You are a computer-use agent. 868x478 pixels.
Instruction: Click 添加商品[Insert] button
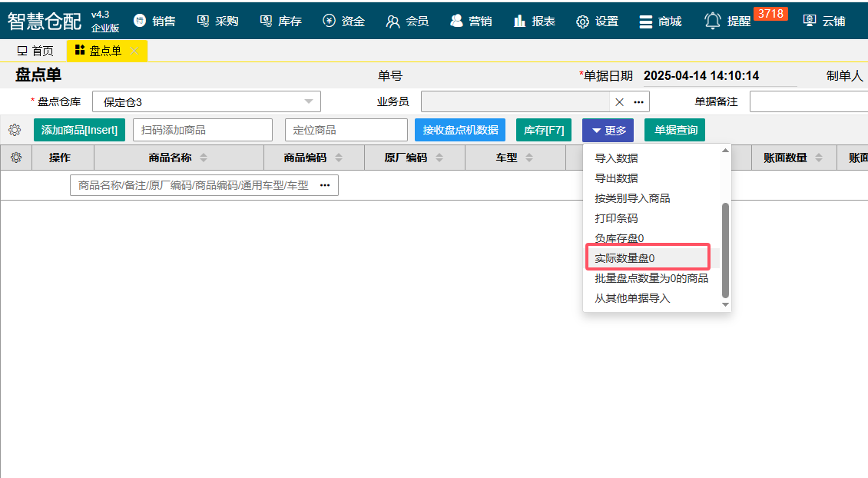coord(79,131)
